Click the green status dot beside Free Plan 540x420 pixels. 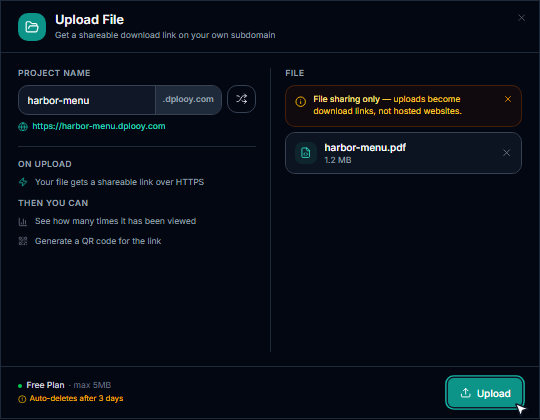coord(20,386)
